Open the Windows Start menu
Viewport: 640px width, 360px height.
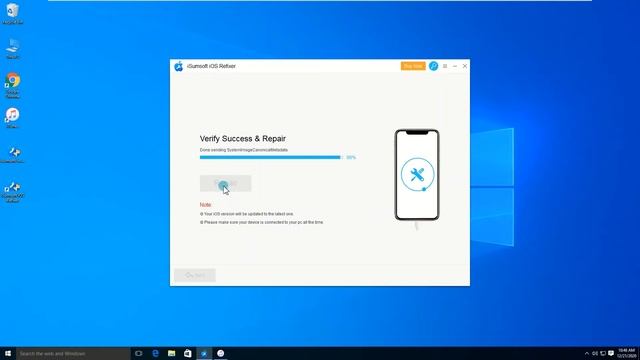(x=8, y=353)
